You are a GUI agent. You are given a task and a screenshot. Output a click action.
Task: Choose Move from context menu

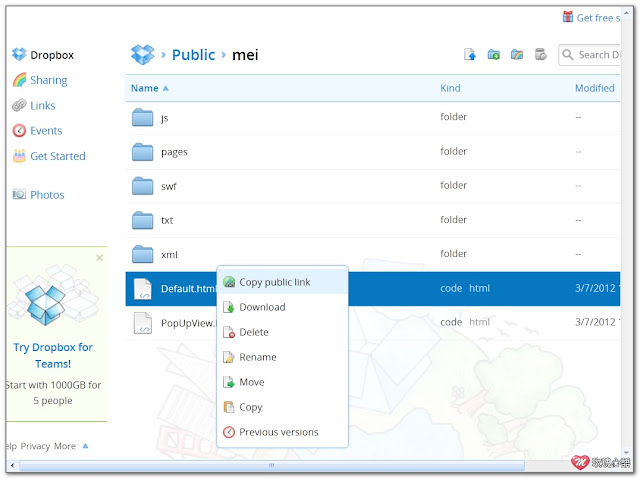(x=282, y=382)
